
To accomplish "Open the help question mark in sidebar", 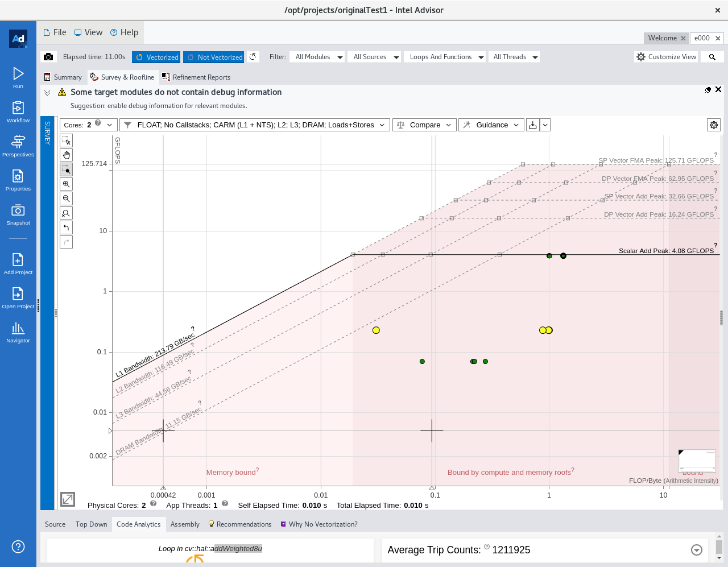I will [x=18, y=547].
